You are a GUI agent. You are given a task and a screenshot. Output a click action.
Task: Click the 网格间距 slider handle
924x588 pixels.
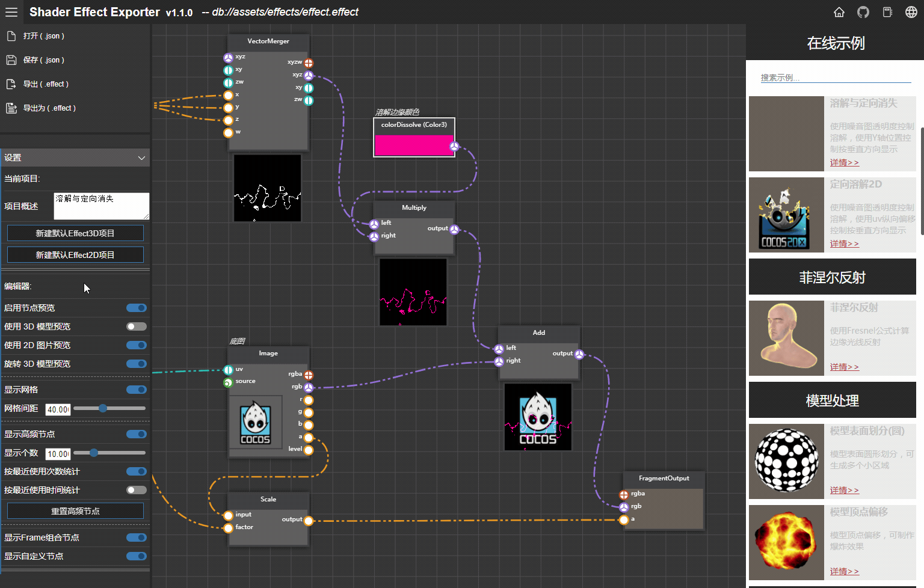(103, 408)
